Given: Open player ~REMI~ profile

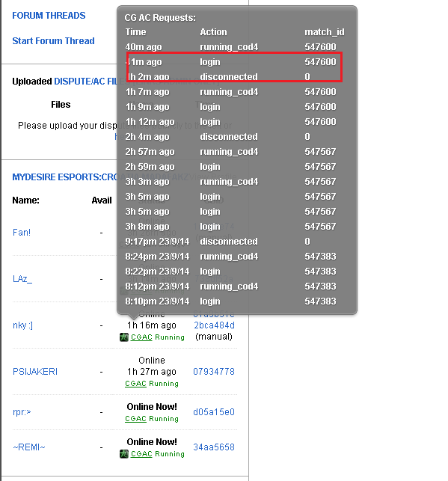Looking at the screenshot, I should 29,447.
